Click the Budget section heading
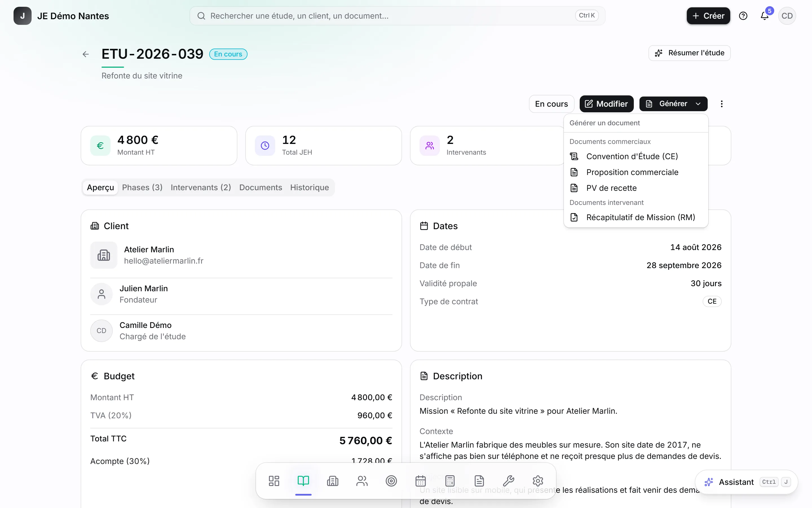 [119, 376]
